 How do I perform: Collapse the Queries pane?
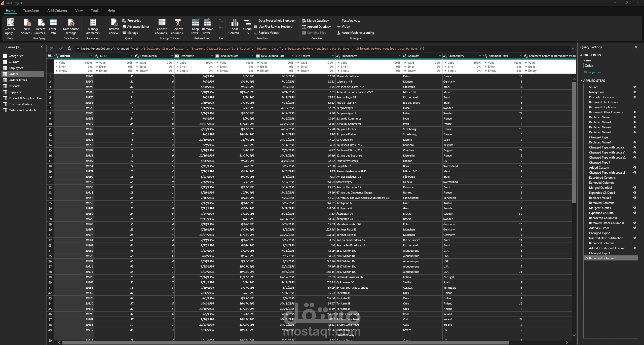42,47
